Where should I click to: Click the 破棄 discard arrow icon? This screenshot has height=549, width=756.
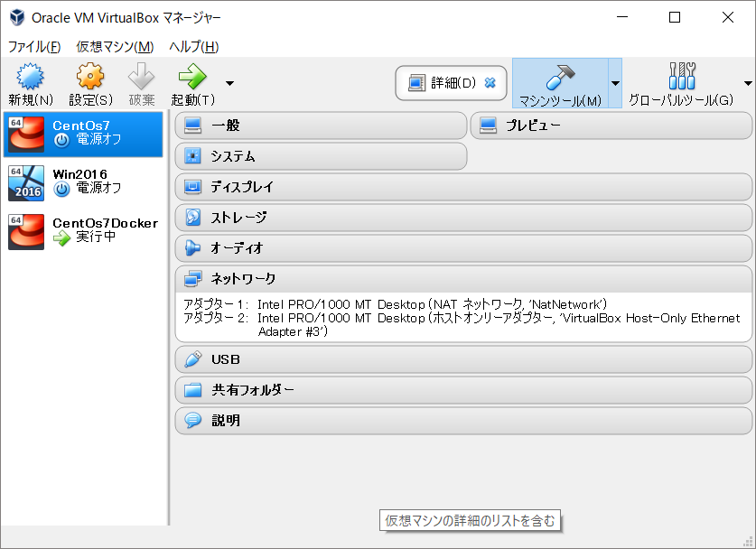click(141, 76)
